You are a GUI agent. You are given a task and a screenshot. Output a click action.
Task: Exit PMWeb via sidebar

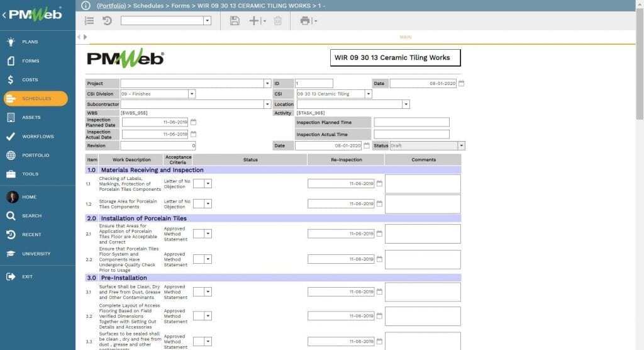[x=27, y=277]
